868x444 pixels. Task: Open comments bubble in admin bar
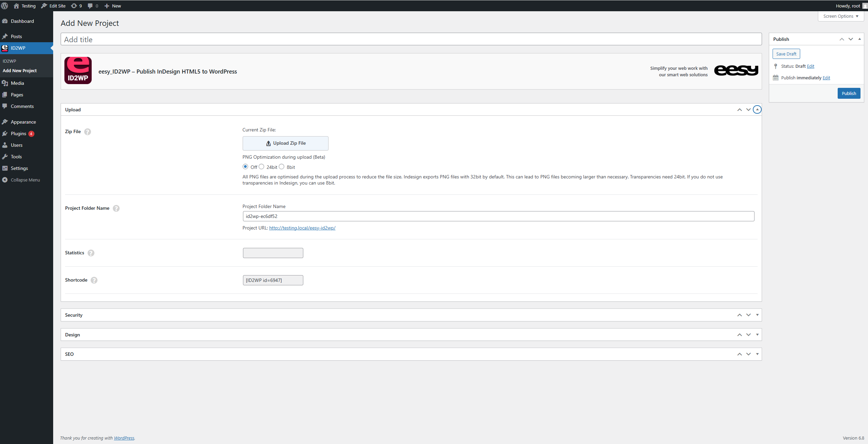pos(93,6)
